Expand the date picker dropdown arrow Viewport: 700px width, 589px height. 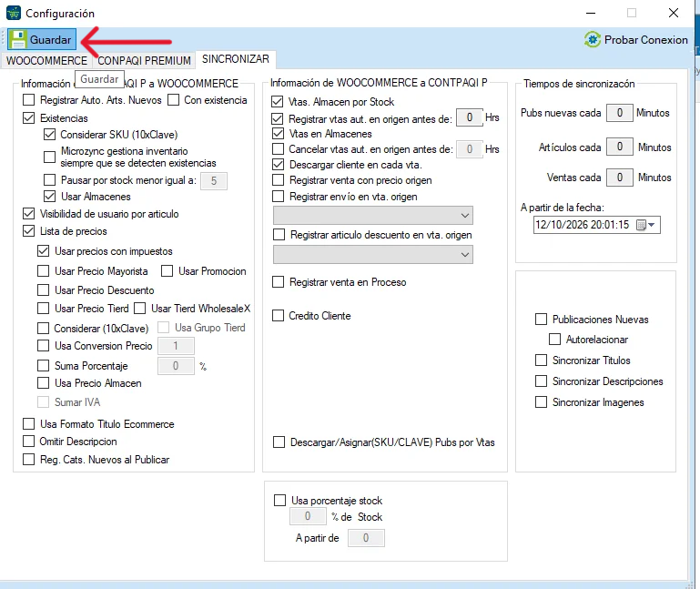[x=652, y=225]
